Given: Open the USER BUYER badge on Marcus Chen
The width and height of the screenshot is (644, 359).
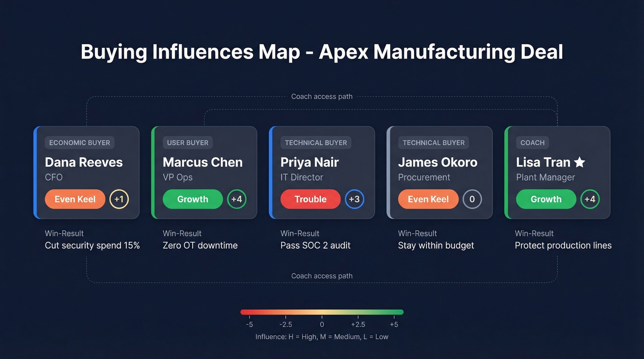Looking at the screenshot, I should click(x=188, y=142).
